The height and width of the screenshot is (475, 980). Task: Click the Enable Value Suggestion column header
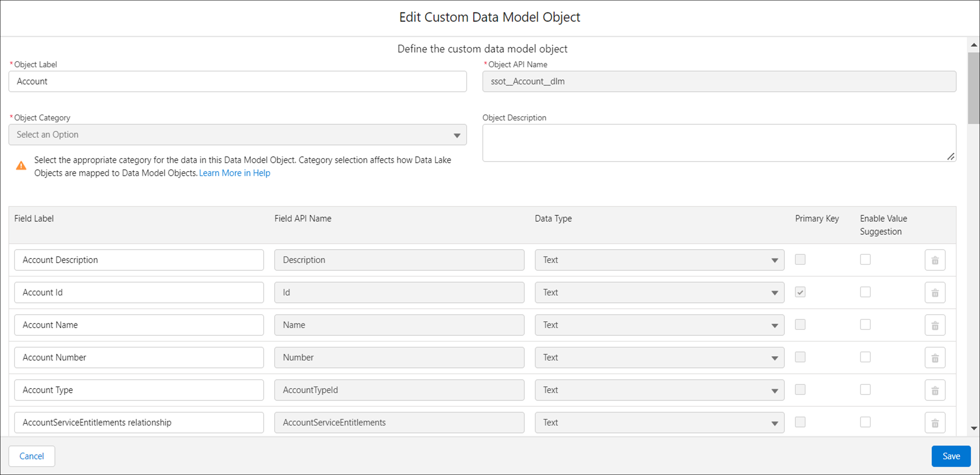pyautogui.click(x=883, y=225)
